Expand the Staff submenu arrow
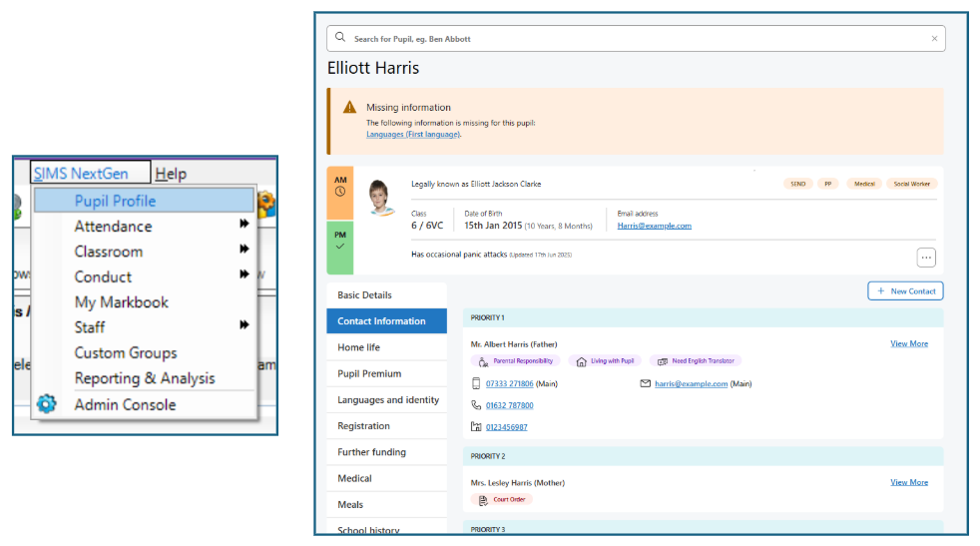 [244, 325]
